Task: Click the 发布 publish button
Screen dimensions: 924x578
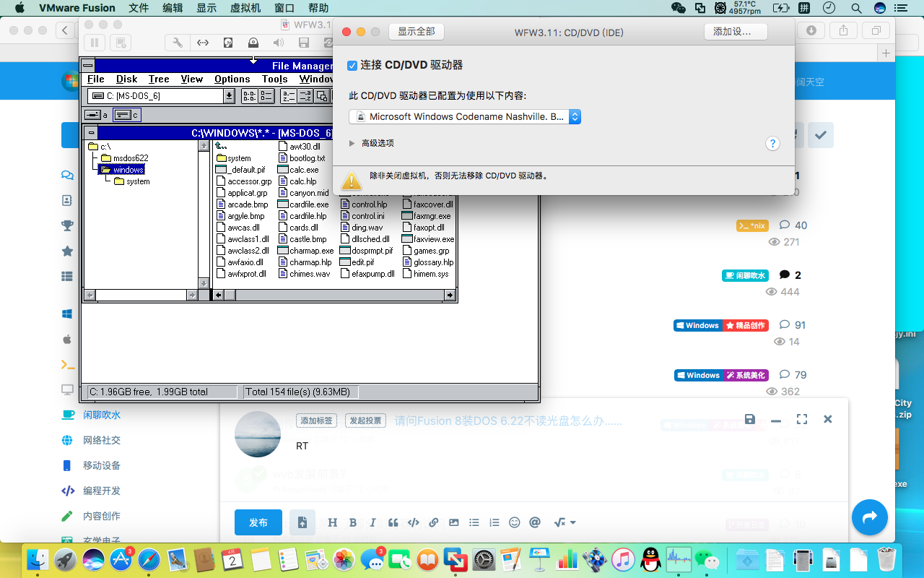Action: pyautogui.click(x=258, y=522)
